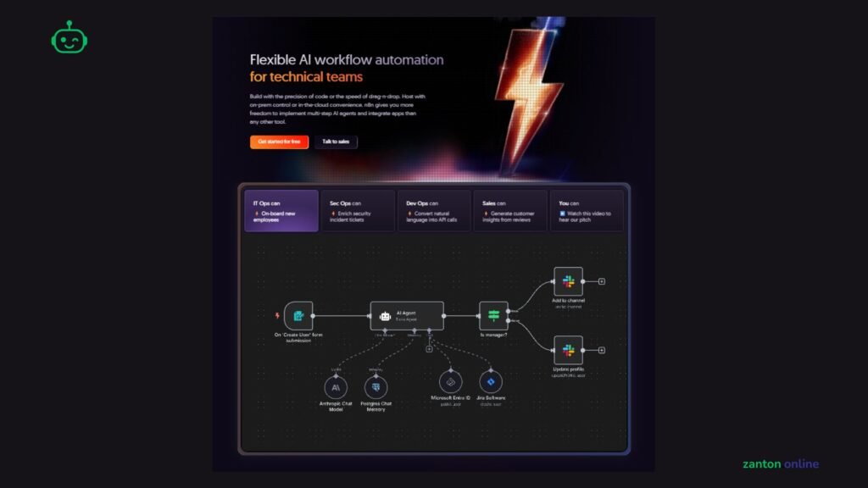Image resolution: width=868 pixels, height=488 pixels.
Task: Click 'Get started for free' button
Action: [x=279, y=141]
